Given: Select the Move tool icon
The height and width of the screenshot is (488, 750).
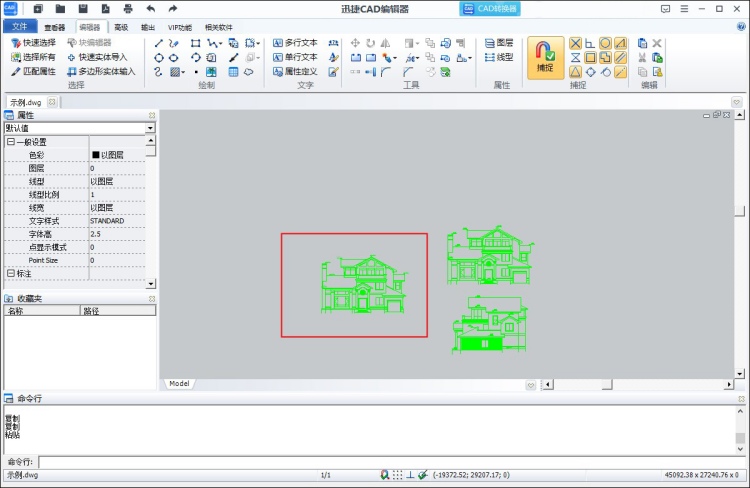Looking at the screenshot, I should click(x=355, y=43).
